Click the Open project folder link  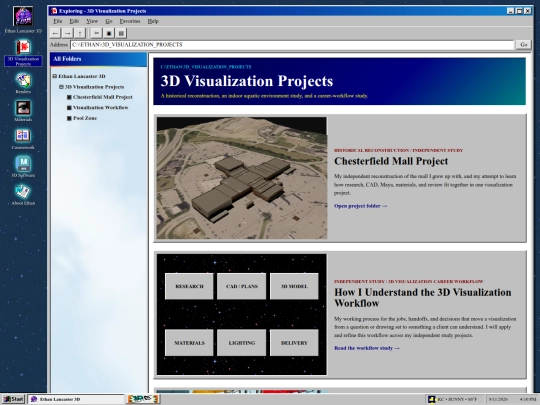coord(361,206)
